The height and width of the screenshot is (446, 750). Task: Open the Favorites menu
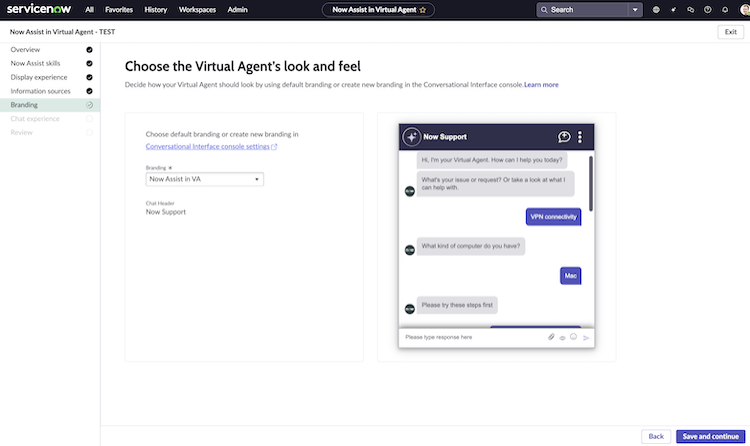(119, 10)
